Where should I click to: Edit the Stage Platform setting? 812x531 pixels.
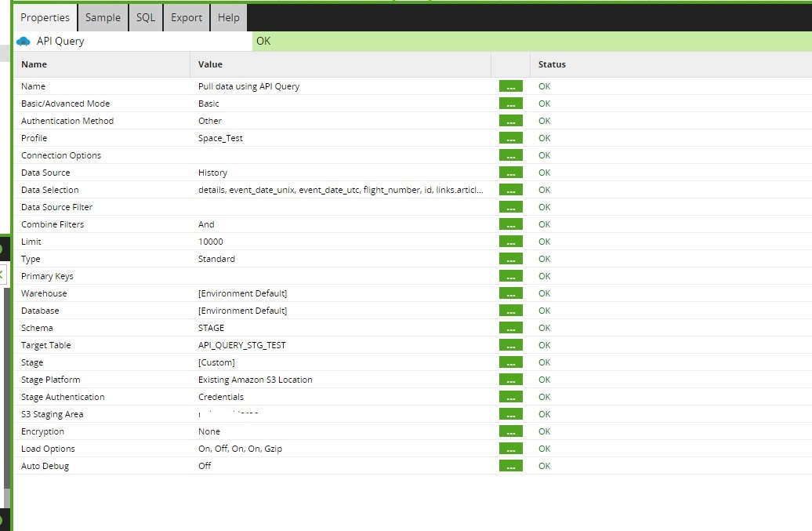click(x=510, y=380)
